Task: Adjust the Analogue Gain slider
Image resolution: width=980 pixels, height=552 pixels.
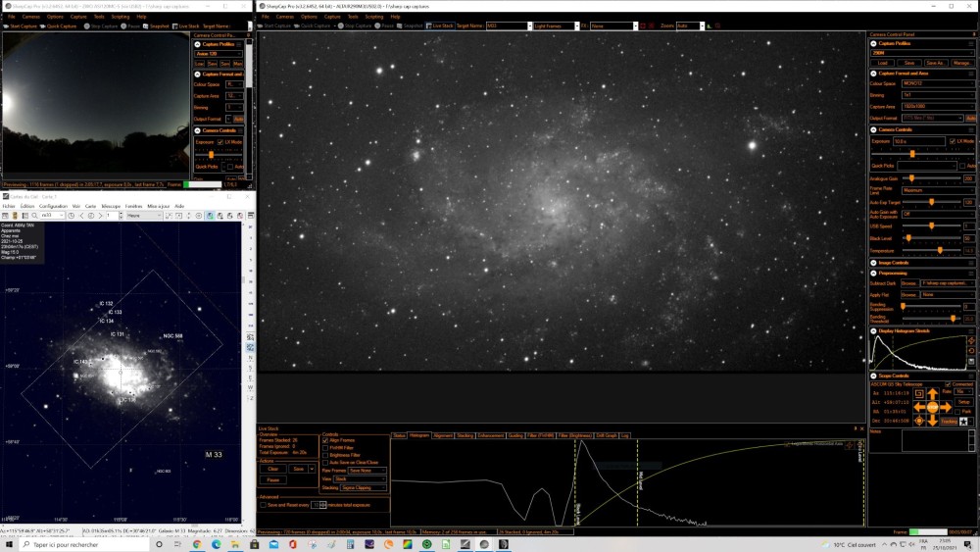Action: coord(931,178)
